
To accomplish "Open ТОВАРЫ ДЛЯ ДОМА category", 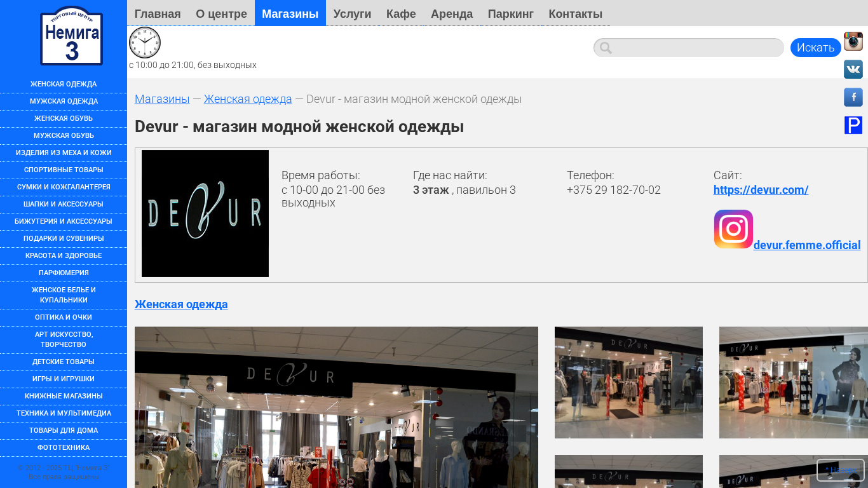I will pyautogui.click(x=64, y=431).
